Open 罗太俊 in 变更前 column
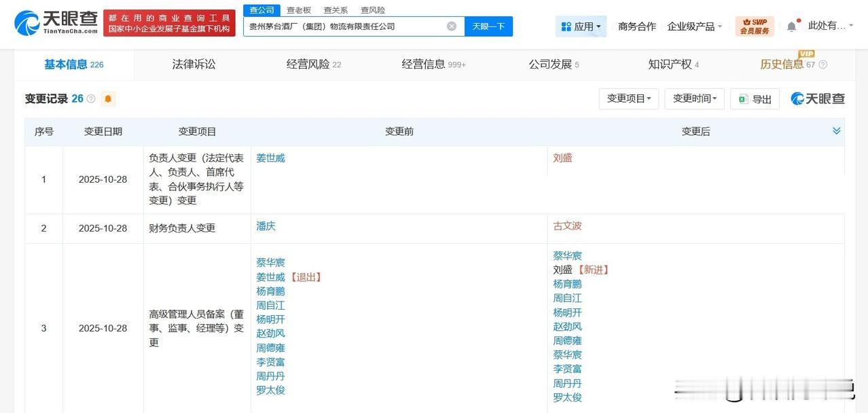The width and height of the screenshot is (868, 413). pos(270,391)
